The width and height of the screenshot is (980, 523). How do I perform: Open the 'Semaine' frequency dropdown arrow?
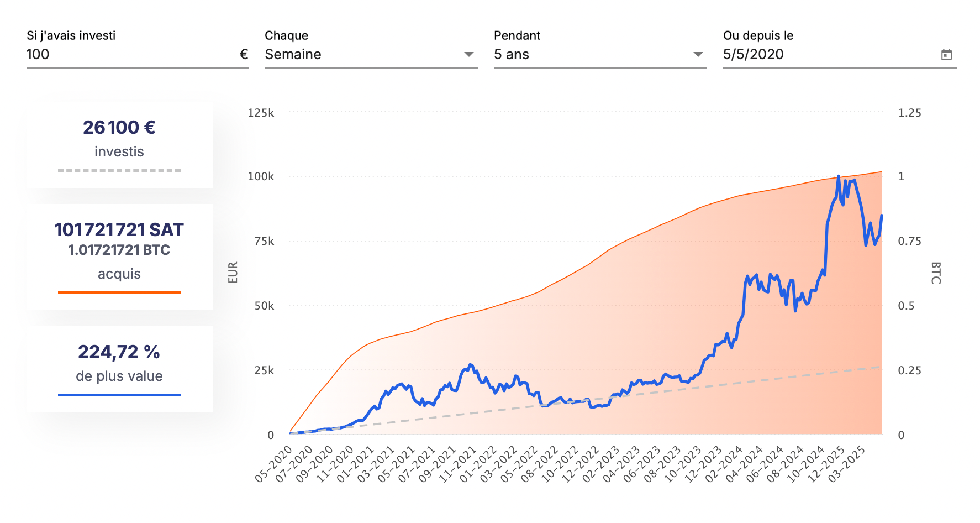tap(468, 54)
